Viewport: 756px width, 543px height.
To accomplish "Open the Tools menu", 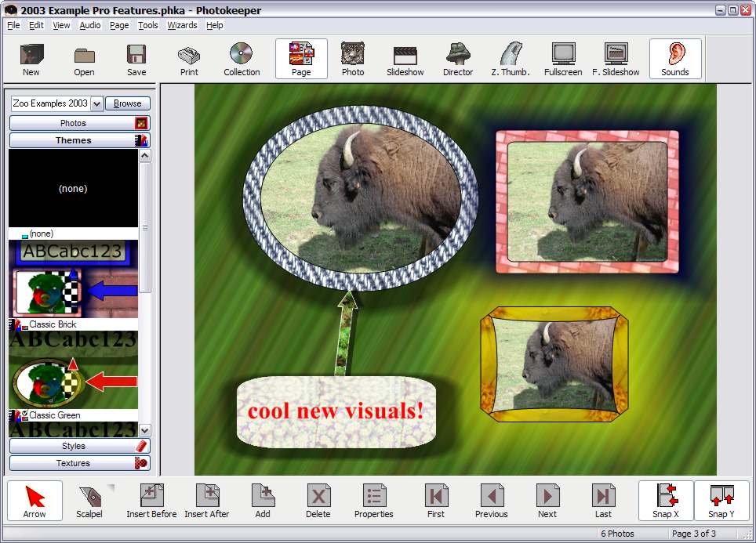I will coord(148,25).
